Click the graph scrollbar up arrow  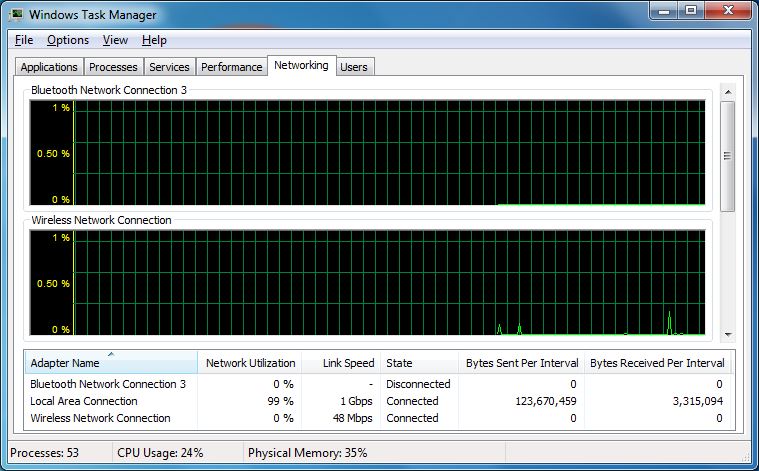(727, 93)
